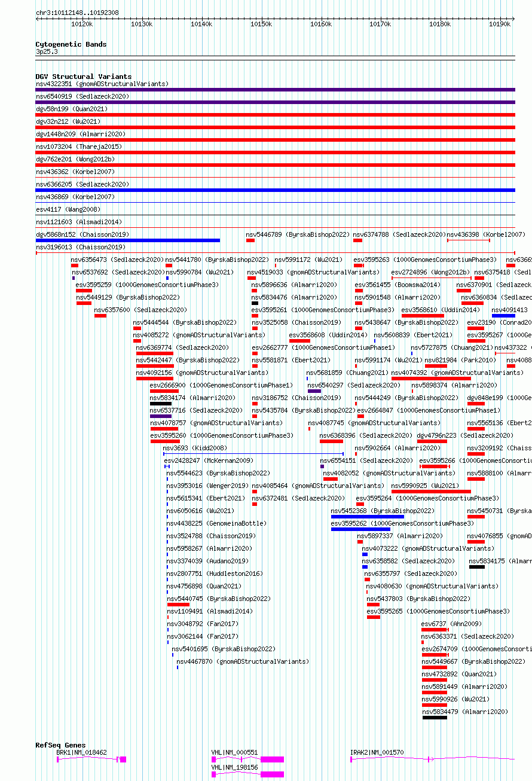Open variant nsv3693 (Kidd2008)
This screenshot has height=781, width=532.
195,449
